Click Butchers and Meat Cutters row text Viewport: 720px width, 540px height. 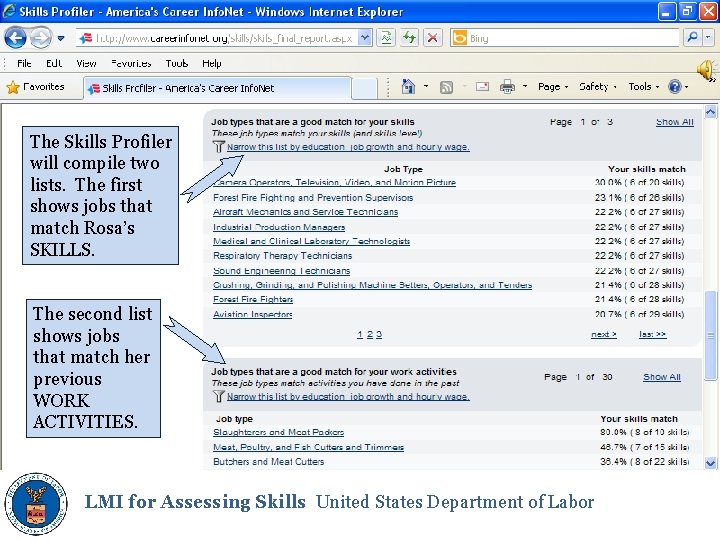(x=269, y=462)
